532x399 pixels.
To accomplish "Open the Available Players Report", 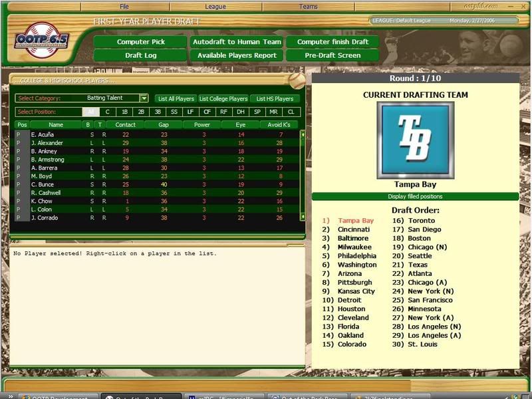I will [x=237, y=55].
